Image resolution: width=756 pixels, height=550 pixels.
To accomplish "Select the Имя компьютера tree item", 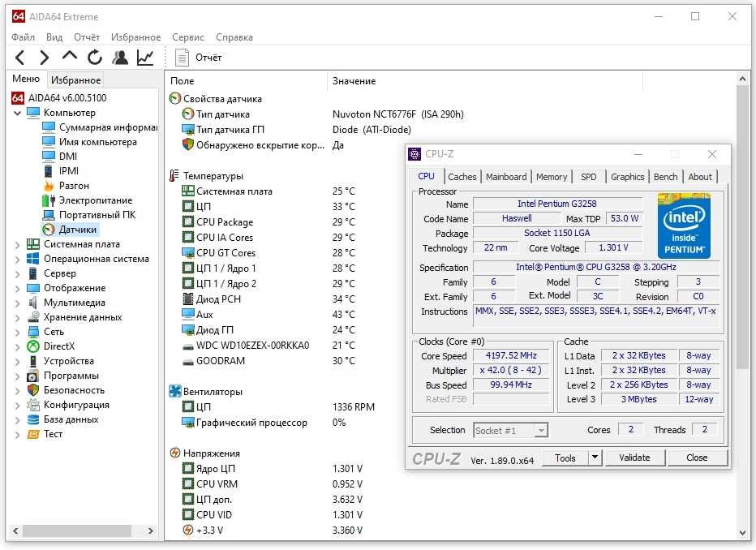I will [x=90, y=142].
